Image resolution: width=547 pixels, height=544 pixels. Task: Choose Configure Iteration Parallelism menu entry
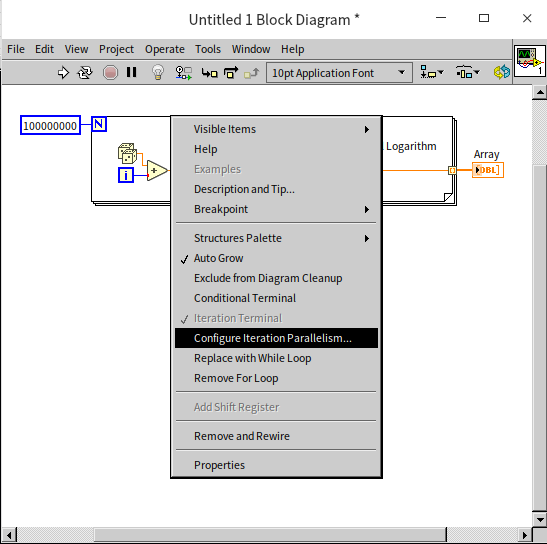click(276, 338)
